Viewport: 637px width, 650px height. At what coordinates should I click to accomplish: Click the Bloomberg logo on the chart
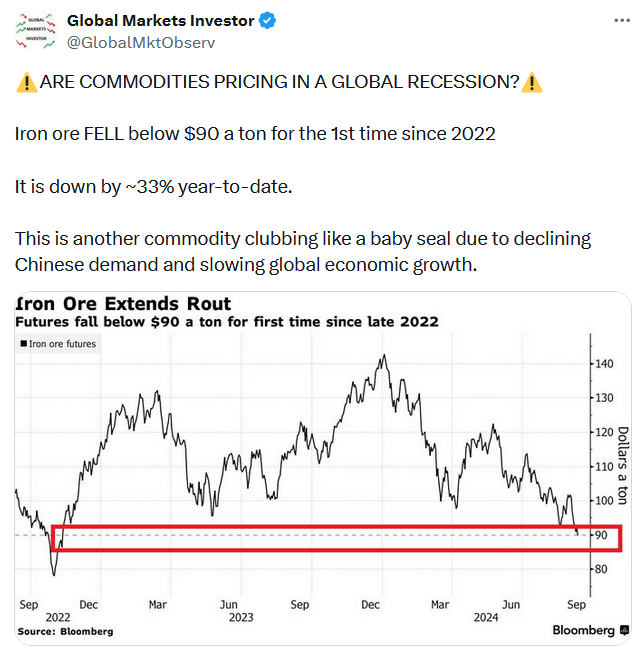[x=583, y=630]
